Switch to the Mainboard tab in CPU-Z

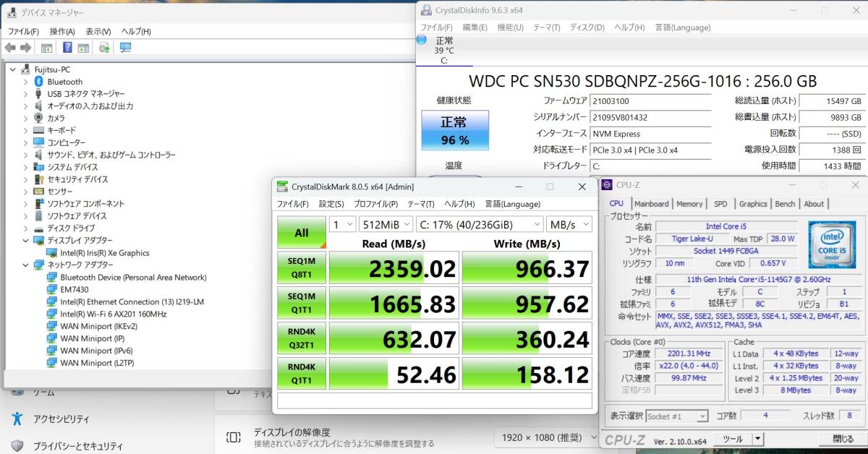click(x=652, y=204)
